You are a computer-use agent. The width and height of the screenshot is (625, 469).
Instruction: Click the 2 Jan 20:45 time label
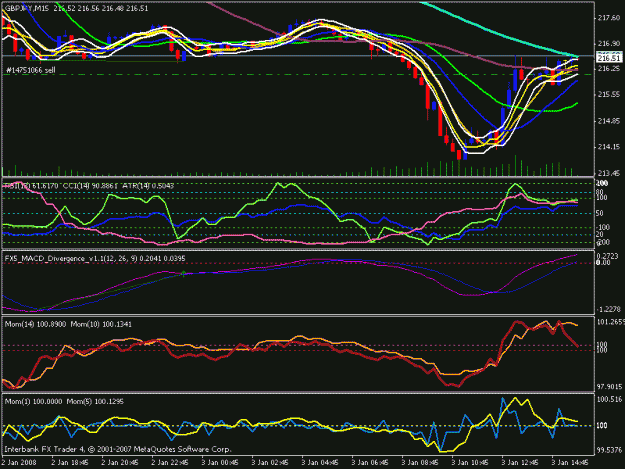click(120, 462)
